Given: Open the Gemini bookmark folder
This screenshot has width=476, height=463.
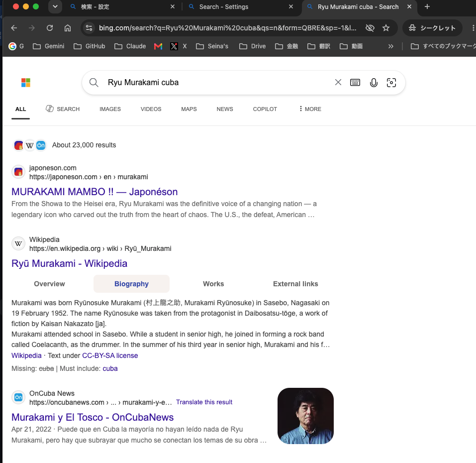Looking at the screenshot, I should click(49, 46).
